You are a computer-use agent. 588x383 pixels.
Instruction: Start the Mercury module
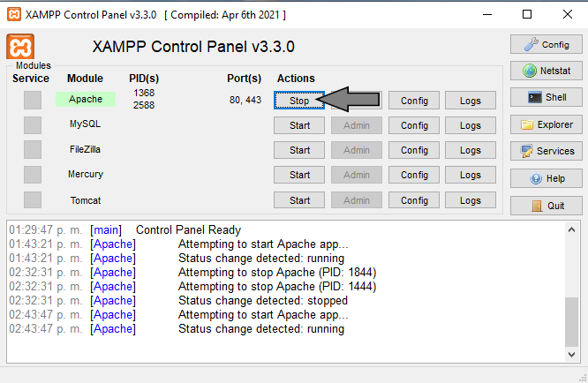click(299, 175)
